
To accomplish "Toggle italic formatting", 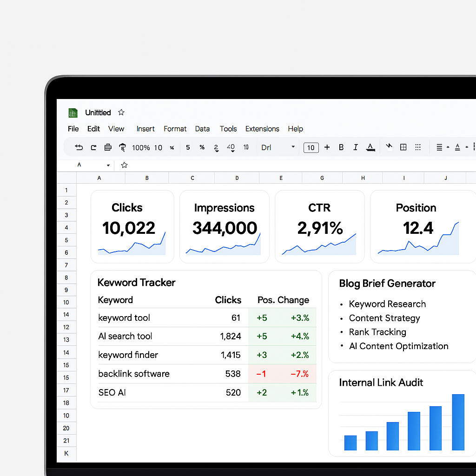I will pos(355,147).
